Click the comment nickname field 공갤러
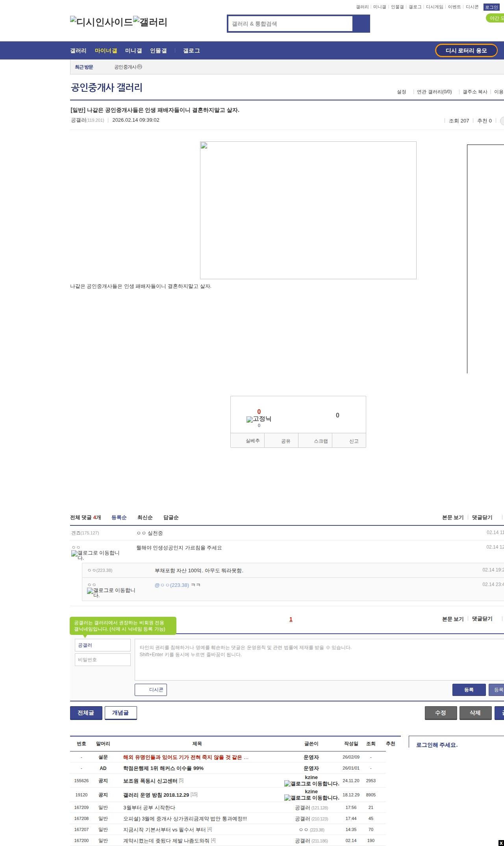The image size is (504, 846). pos(103,645)
